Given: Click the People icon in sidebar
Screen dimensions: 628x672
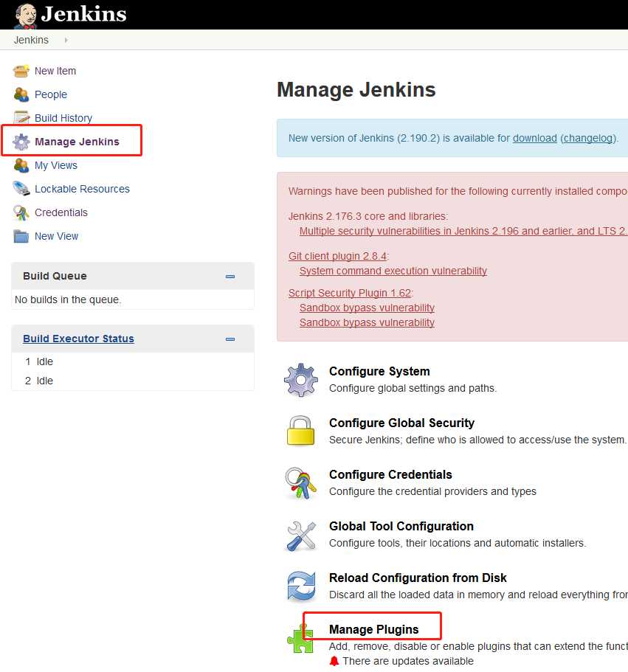Looking at the screenshot, I should 21,94.
